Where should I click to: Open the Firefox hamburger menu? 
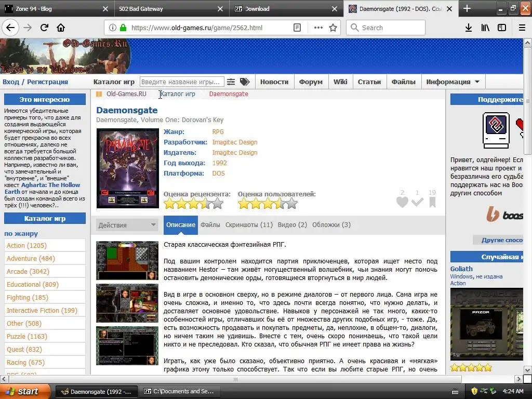pos(522,28)
